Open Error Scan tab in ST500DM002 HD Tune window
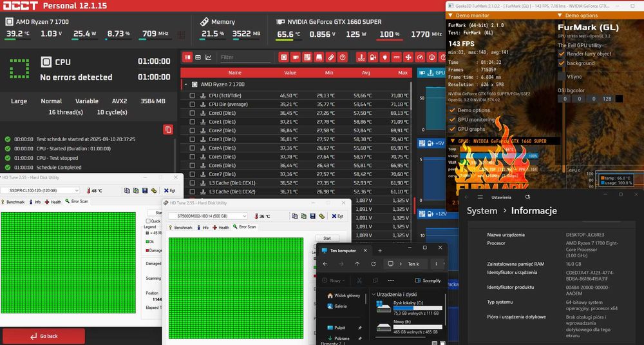The height and width of the screenshot is (345, 644). tap(245, 227)
